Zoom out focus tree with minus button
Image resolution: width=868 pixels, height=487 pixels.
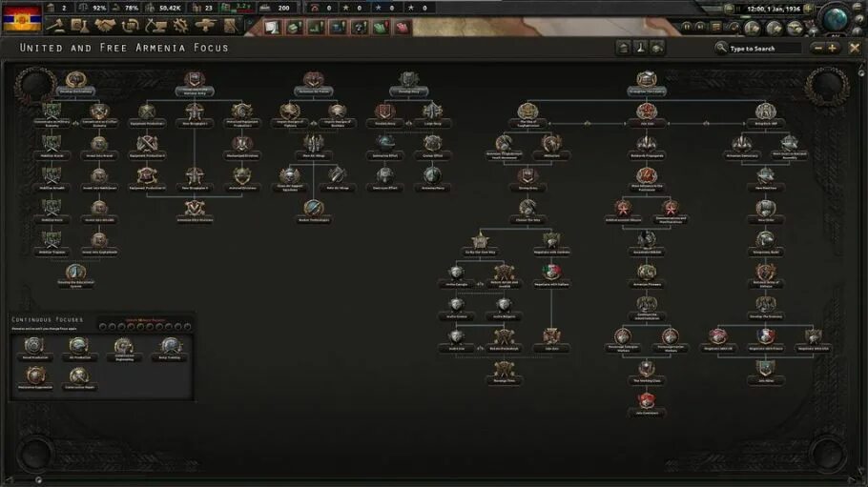(x=818, y=49)
